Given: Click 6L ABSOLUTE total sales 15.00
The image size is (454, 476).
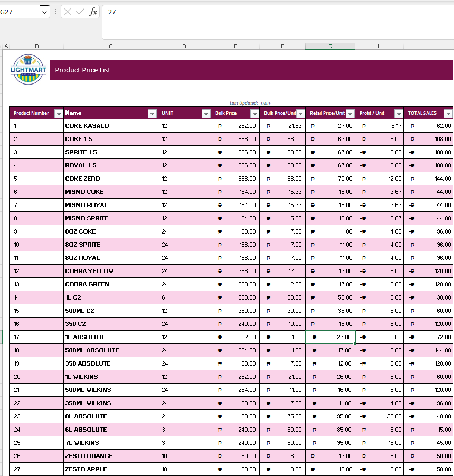Looking at the screenshot, I should click(x=429, y=430).
